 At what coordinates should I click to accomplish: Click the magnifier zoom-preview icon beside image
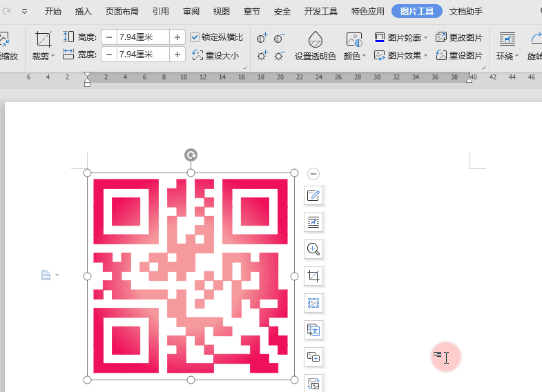313,249
